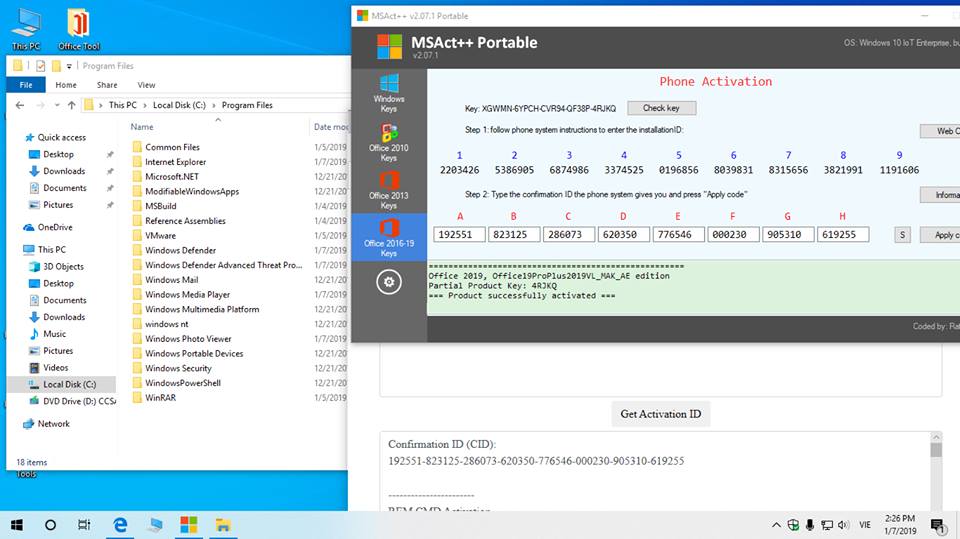Open Windows Keys section in MSAct++
960x539 pixels.
pos(389,92)
